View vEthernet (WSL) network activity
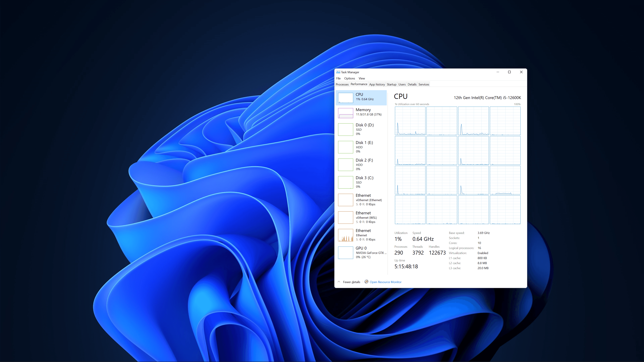This screenshot has height=362, width=644. pos(362,217)
